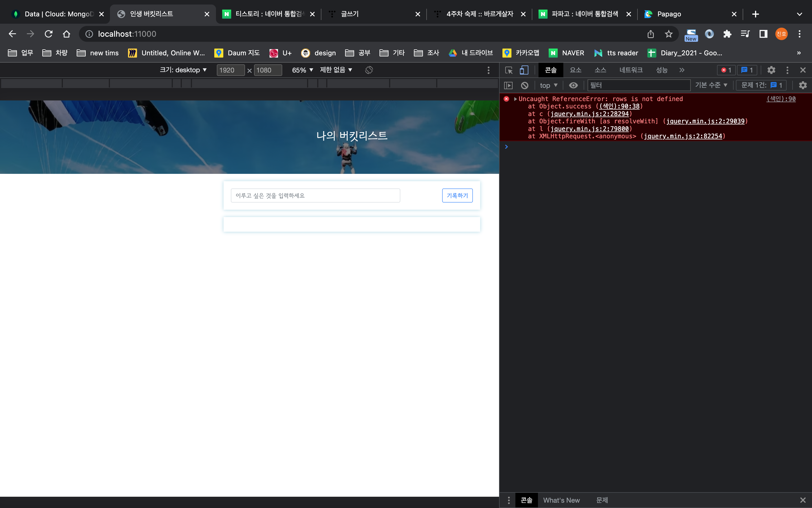Open the NAVER bookmark
Viewport: 812px width, 508px height.
point(566,53)
